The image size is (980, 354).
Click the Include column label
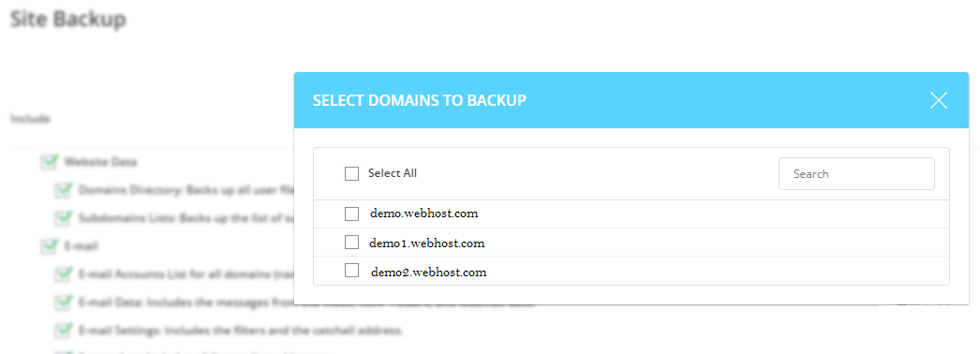tap(30, 119)
